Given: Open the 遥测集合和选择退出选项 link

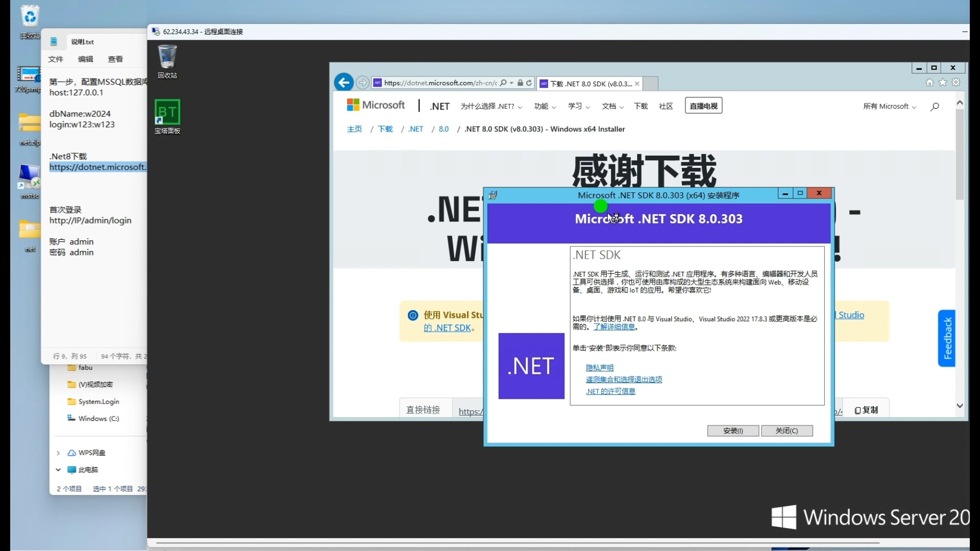Looking at the screenshot, I should pyautogui.click(x=624, y=379).
